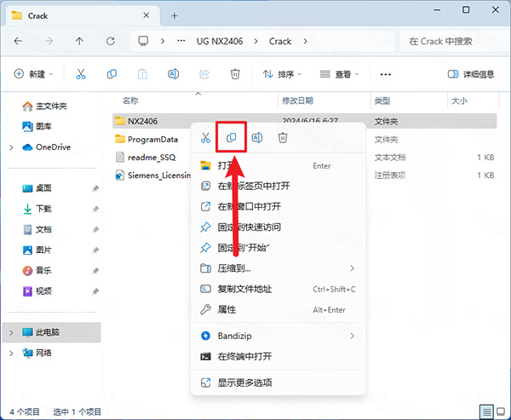Open 图片 in the sidebar

point(37,250)
